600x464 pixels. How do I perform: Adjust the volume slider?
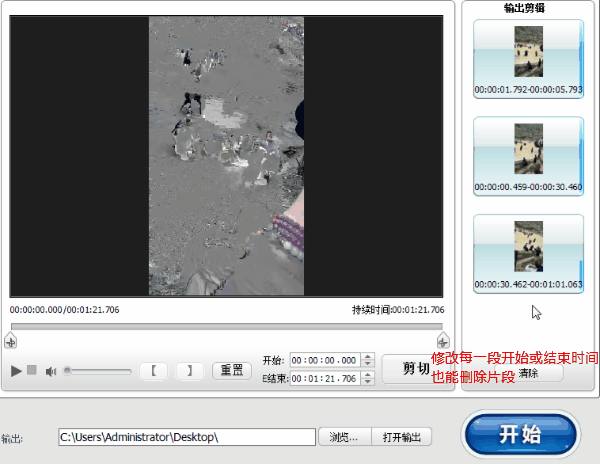[97, 371]
